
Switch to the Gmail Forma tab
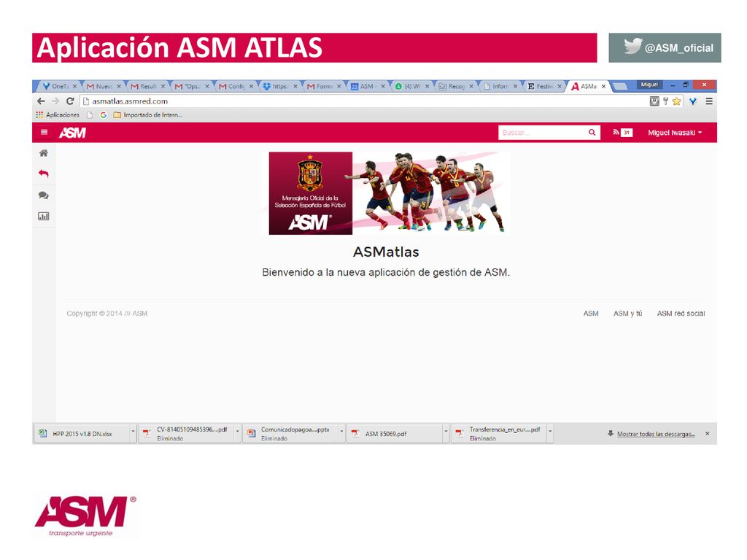click(323, 86)
